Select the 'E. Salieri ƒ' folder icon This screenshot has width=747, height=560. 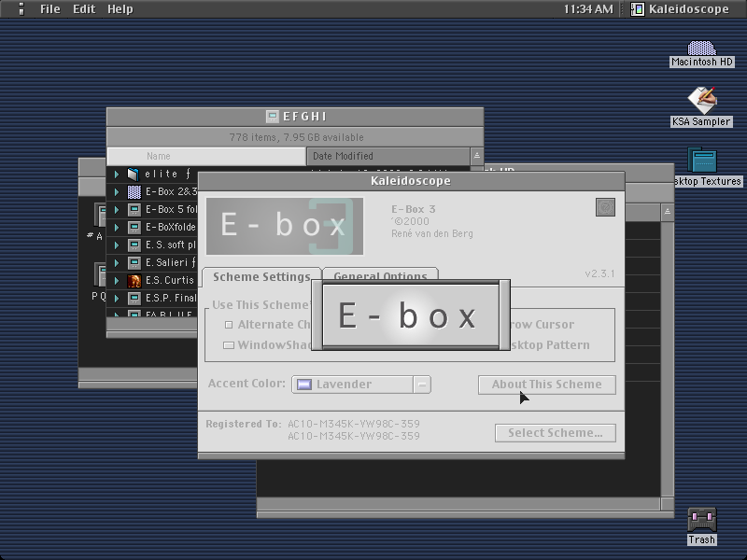(x=134, y=263)
